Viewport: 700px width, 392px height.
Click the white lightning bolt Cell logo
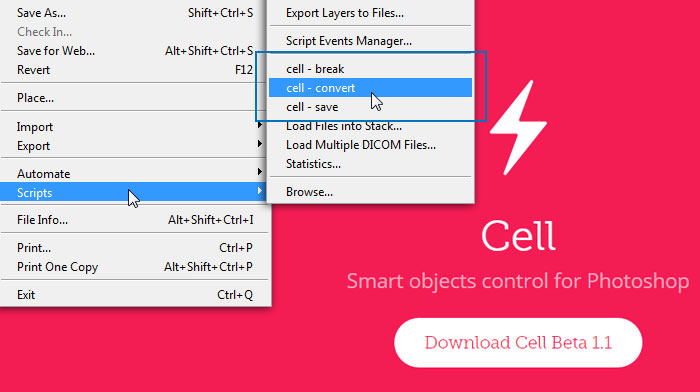pos(518,128)
